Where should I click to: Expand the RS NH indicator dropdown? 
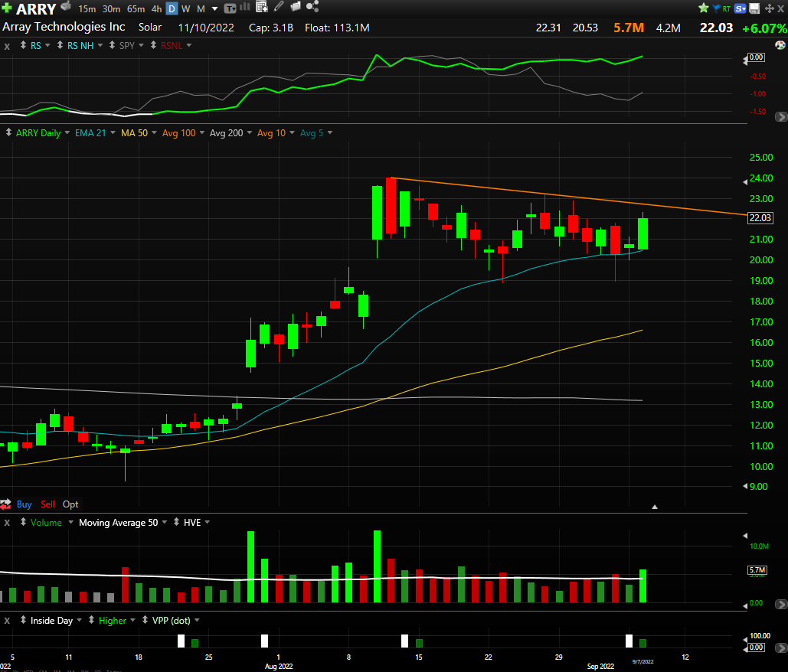click(100, 45)
